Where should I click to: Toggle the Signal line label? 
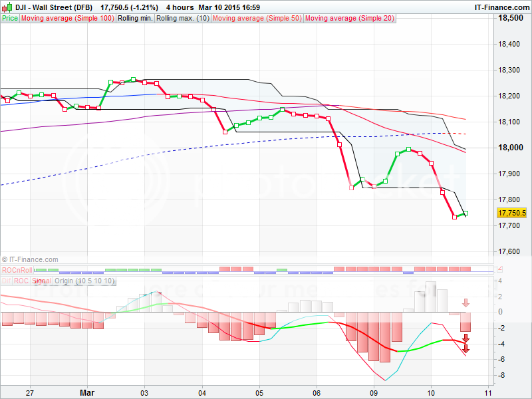pyautogui.click(x=41, y=281)
